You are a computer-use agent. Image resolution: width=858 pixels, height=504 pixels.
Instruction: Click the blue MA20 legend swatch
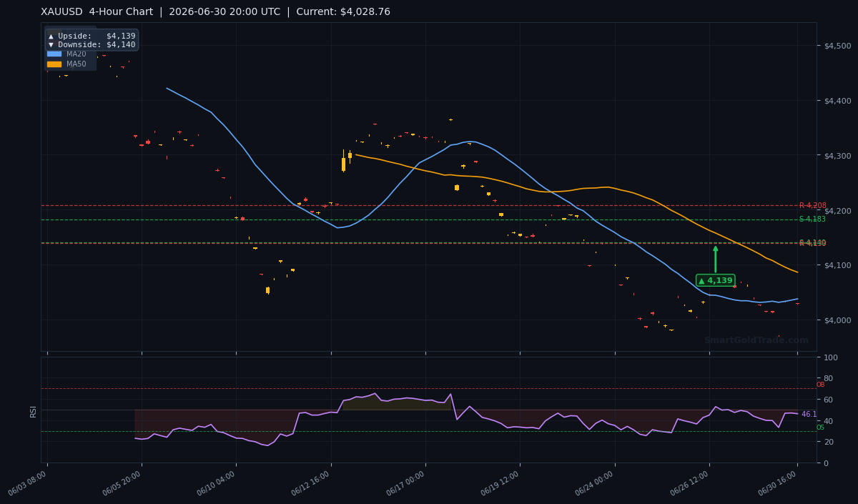coord(54,54)
